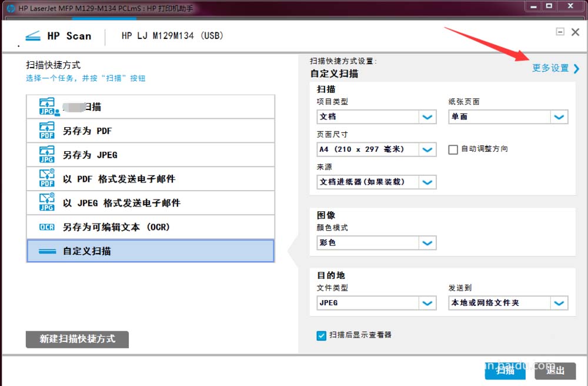Click the PDF email icon beside 以 PDF 格式发送电子邮件

click(x=47, y=178)
